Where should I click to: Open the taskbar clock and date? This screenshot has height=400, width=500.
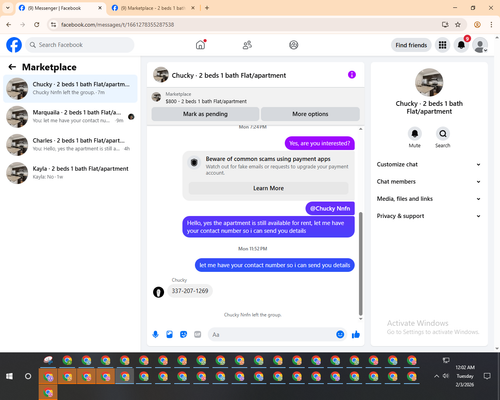point(465,376)
